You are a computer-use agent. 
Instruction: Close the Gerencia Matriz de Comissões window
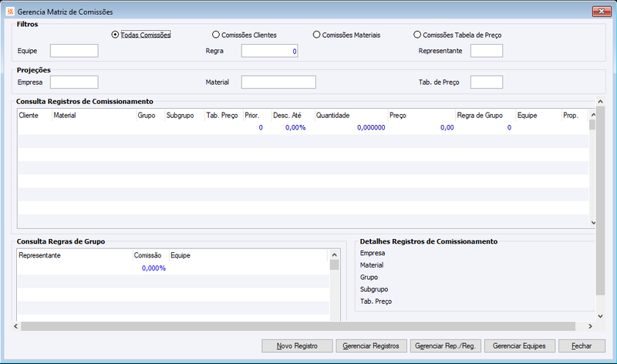click(602, 12)
